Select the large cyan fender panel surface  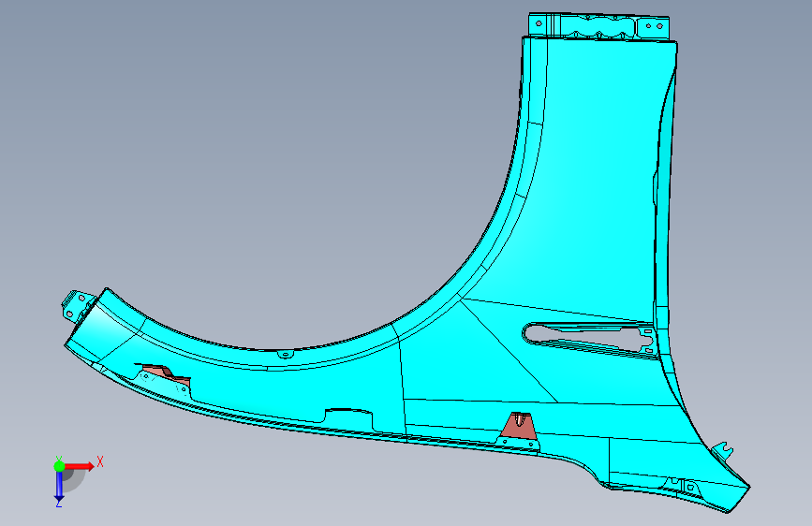596,207
